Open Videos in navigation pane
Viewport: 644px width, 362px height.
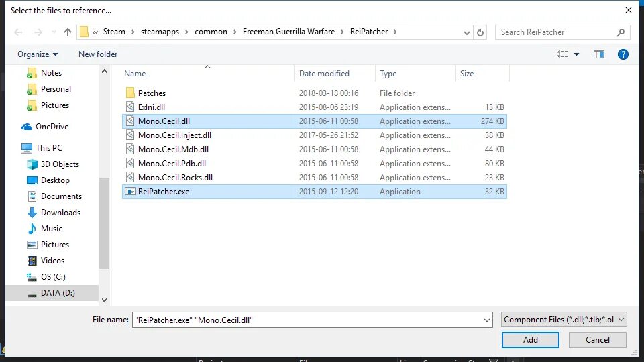52,261
